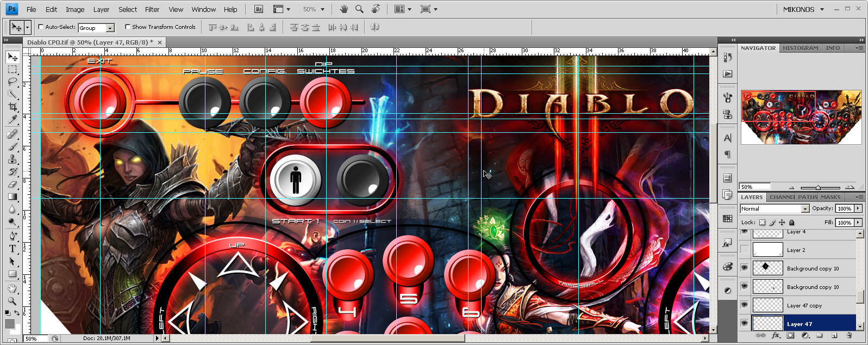Screen dimensions: 868x345
Task: Check Show Transform Controls option
Action: pos(128,27)
